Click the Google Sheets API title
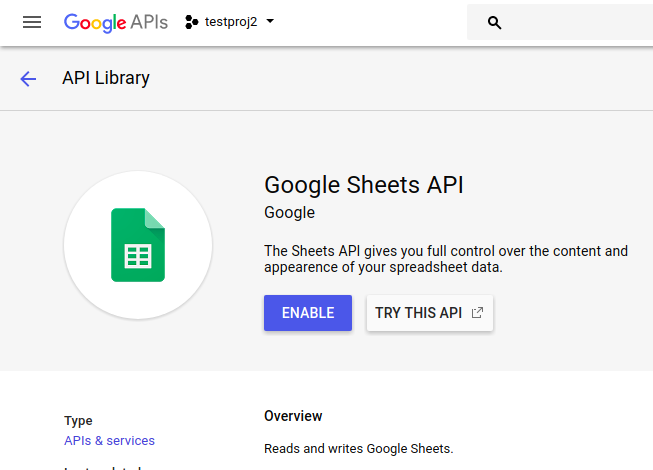This screenshot has width=653, height=470. [364, 184]
